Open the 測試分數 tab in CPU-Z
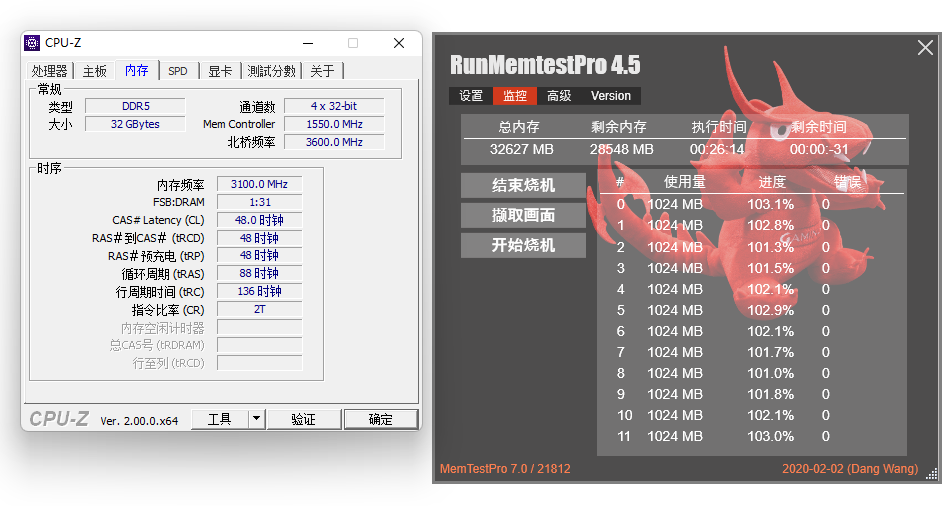 tap(271, 71)
